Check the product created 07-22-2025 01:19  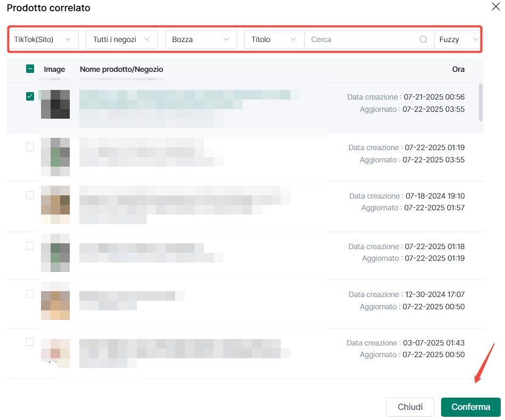point(30,147)
